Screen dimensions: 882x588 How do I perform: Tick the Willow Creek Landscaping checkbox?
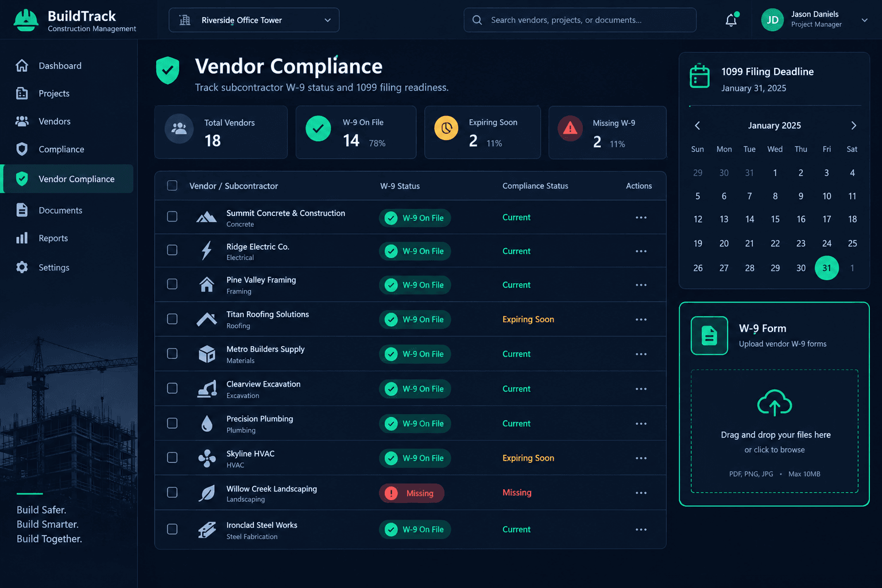(x=172, y=492)
